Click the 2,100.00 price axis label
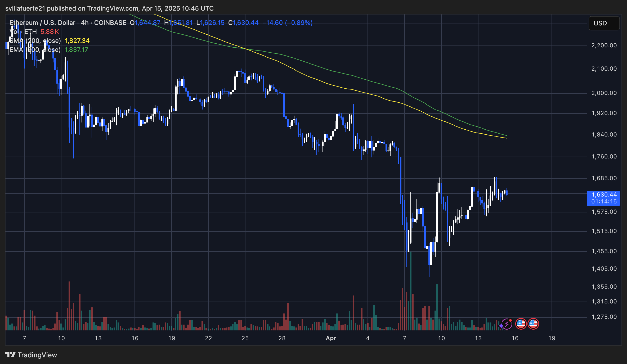 click(x=604, y=69)
